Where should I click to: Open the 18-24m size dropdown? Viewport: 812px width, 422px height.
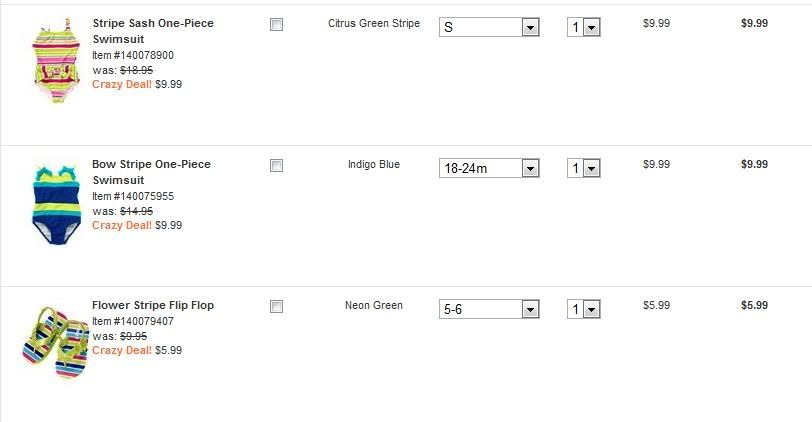coord(489,169)
